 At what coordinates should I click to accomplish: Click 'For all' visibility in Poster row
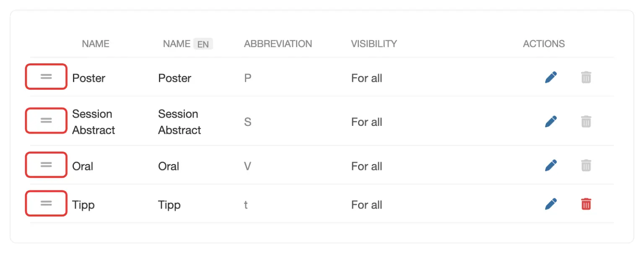coord(367,78)
